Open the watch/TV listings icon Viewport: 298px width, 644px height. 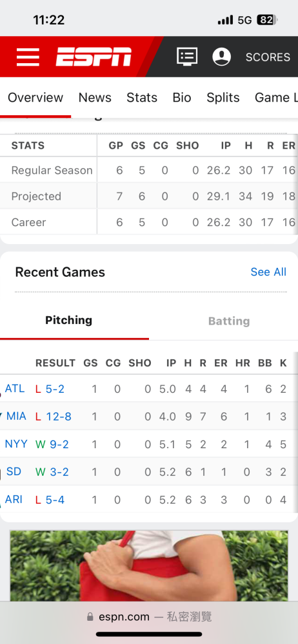[187, 56]
